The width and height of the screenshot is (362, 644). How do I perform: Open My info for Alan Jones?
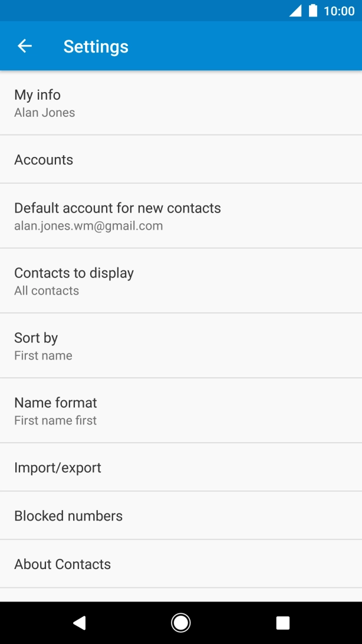coord(181,103)
